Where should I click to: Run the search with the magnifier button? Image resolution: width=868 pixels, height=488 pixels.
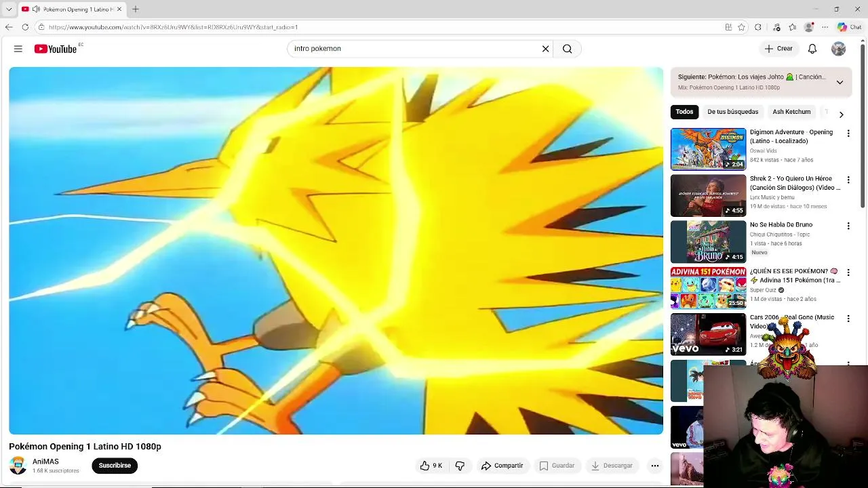coord(567,49)
